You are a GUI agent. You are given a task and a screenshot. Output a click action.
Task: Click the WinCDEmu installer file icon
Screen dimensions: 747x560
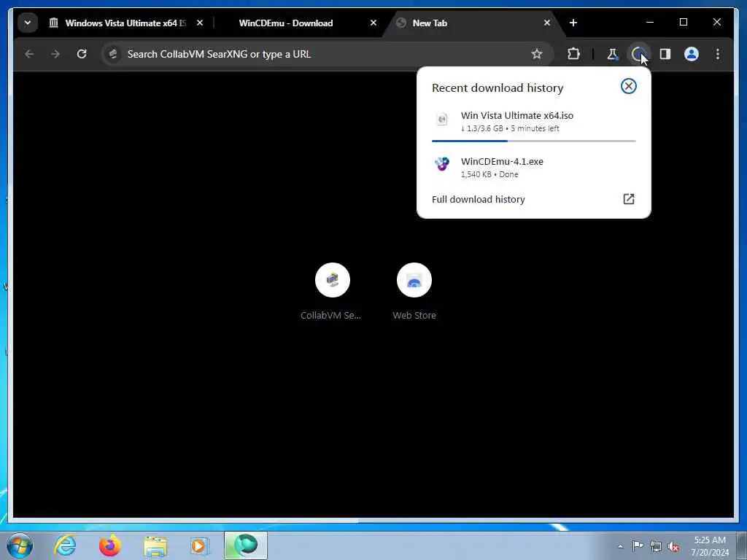click(442, 164)
